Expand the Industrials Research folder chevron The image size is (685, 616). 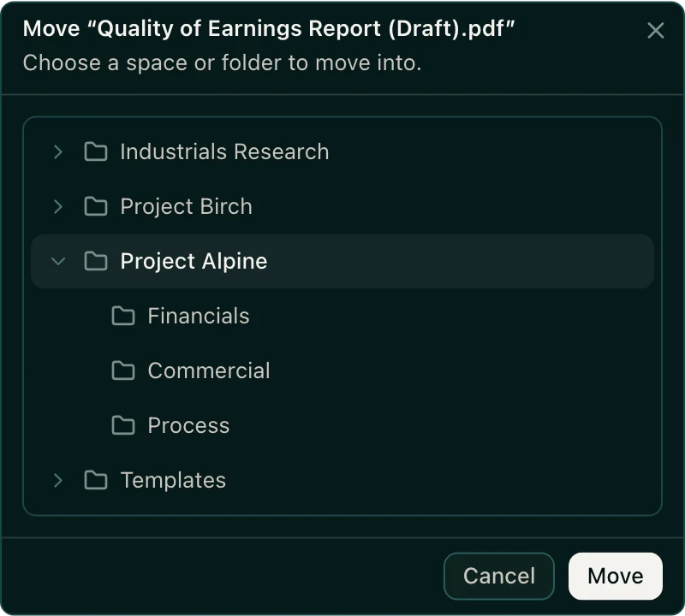pos(57,152)
